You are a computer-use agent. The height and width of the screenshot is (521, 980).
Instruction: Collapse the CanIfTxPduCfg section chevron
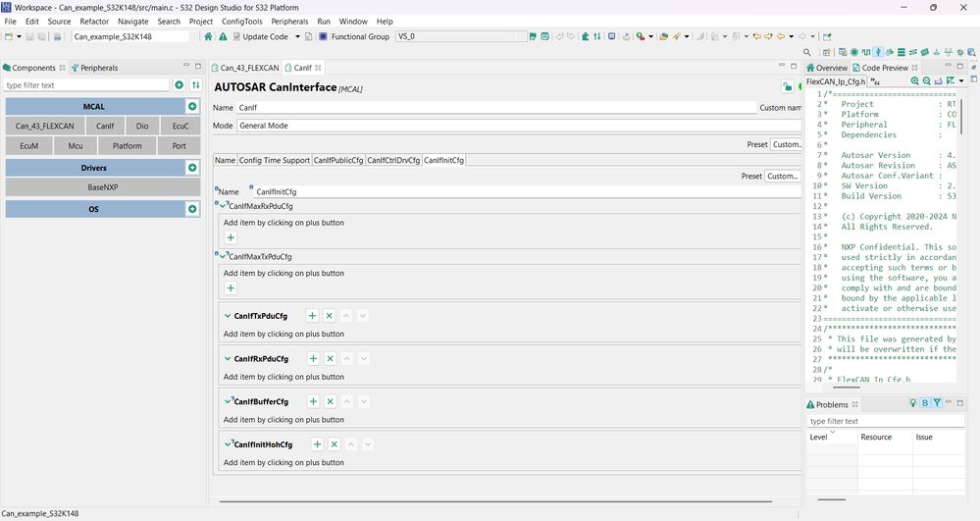(228, 316)
